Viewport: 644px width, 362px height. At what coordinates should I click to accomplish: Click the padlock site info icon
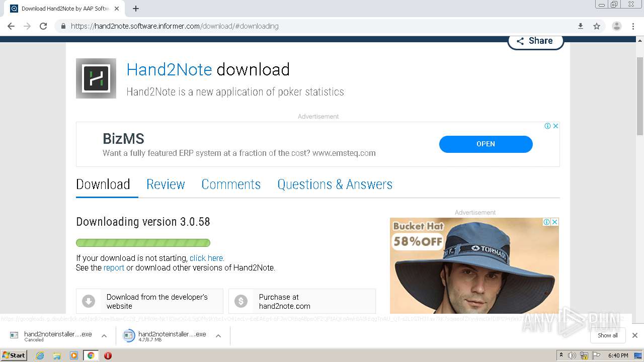point(63,26)
